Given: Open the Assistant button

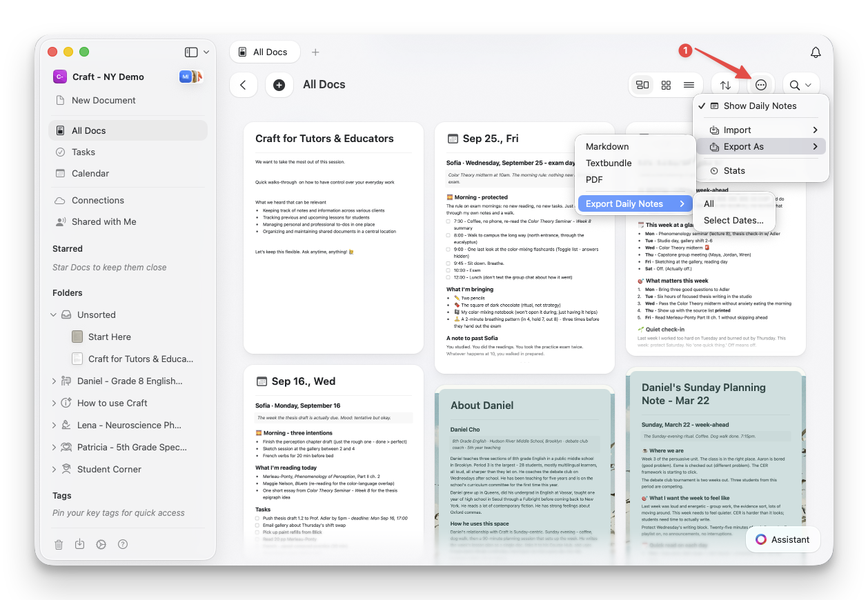Looking at the screenshot, I should (x=782, y=539).
